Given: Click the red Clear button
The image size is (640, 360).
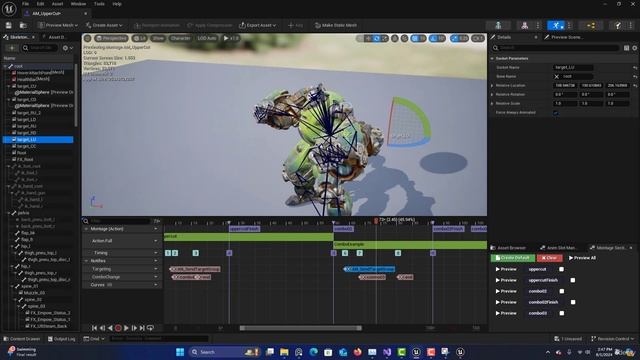Looking at the screenshot, I should 549,258.
